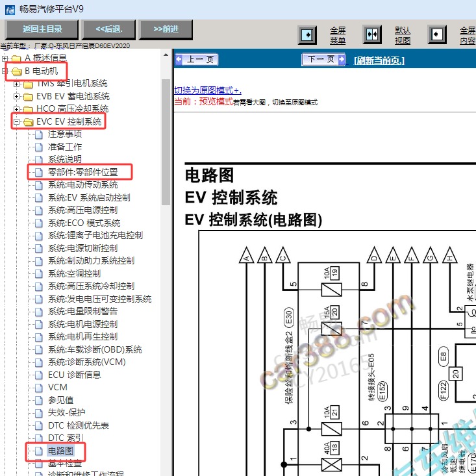This screenshot has height=476, width=476.
Task: Click the 全屏内容 layout icon
Action: [x=437, y=34]
